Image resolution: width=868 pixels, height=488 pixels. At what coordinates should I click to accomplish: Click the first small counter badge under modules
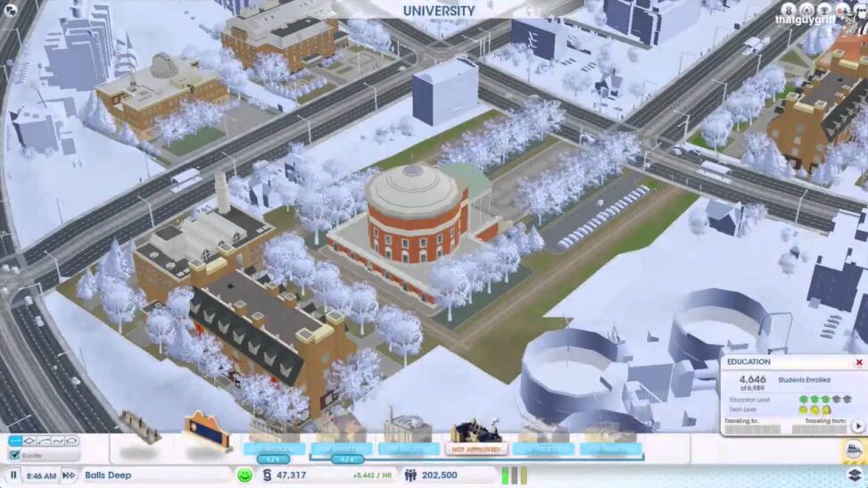(x=274, y=459)
